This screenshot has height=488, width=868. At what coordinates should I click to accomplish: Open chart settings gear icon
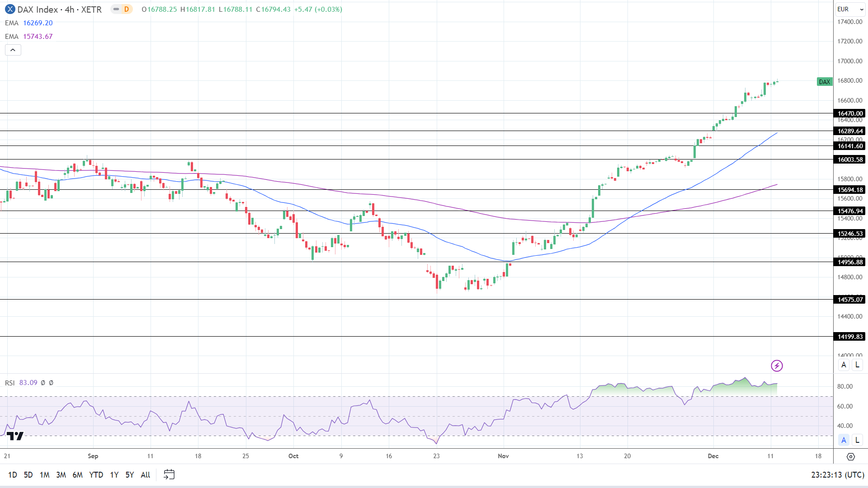coord(850,457)
